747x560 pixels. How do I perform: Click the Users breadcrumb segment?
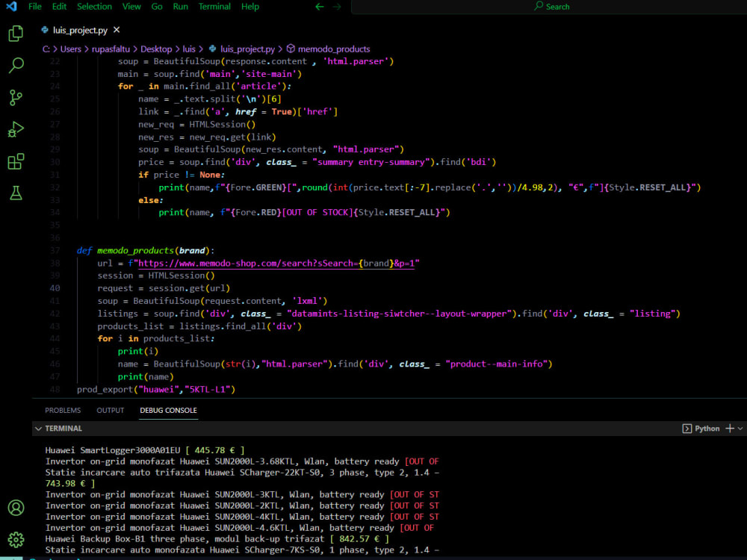pos(70,49)
